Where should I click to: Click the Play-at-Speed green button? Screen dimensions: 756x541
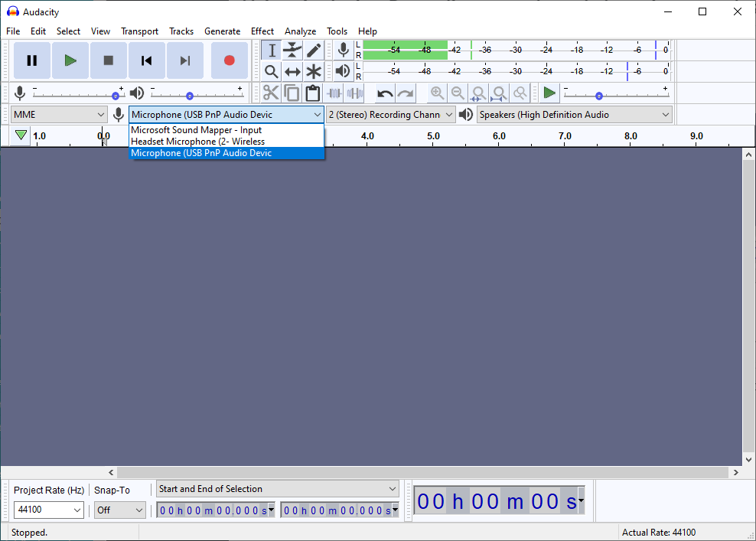(x=549, y=93)
